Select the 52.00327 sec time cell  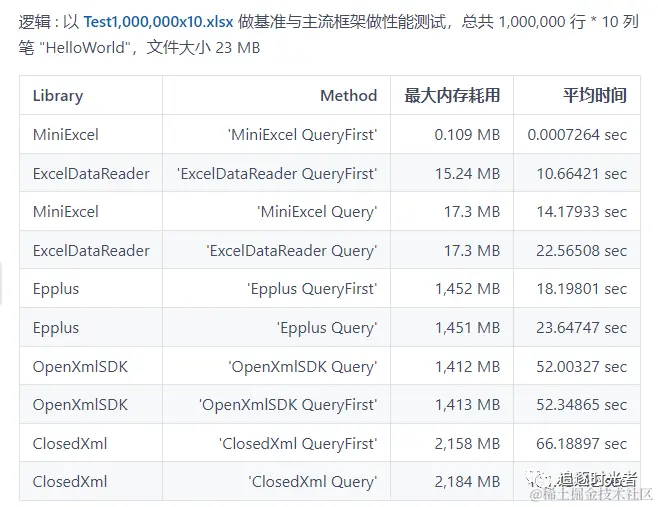tap(577, 366)
